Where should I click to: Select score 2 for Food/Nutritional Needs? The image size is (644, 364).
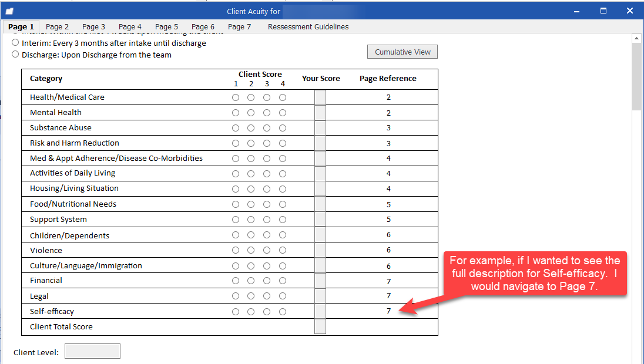[x=251, y=204]
